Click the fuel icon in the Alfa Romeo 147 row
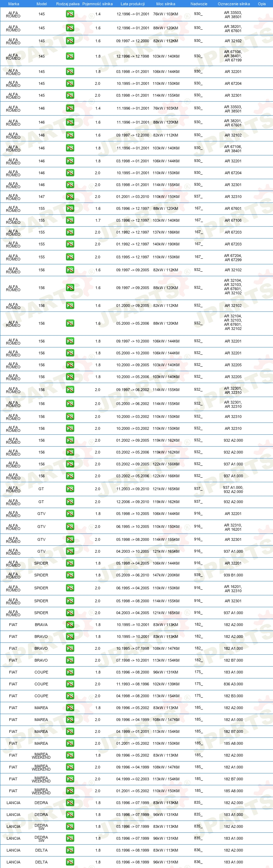The image size is (273, 868). (70, 197)
